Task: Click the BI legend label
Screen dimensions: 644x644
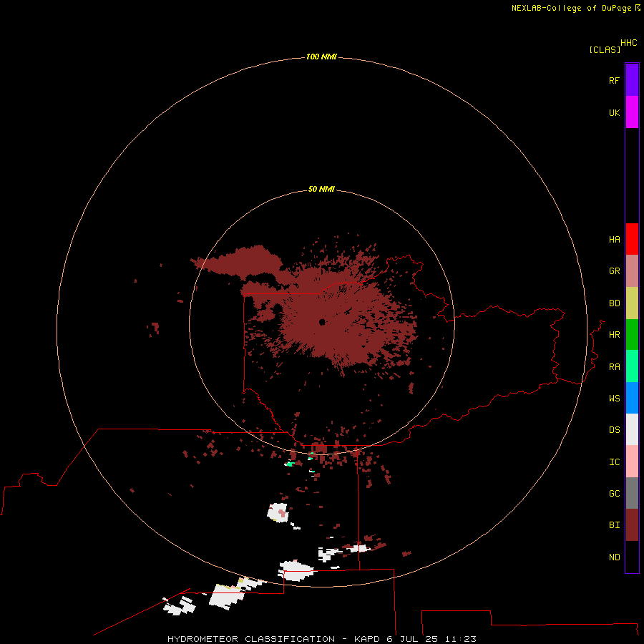Action: (x=614, y=525)
